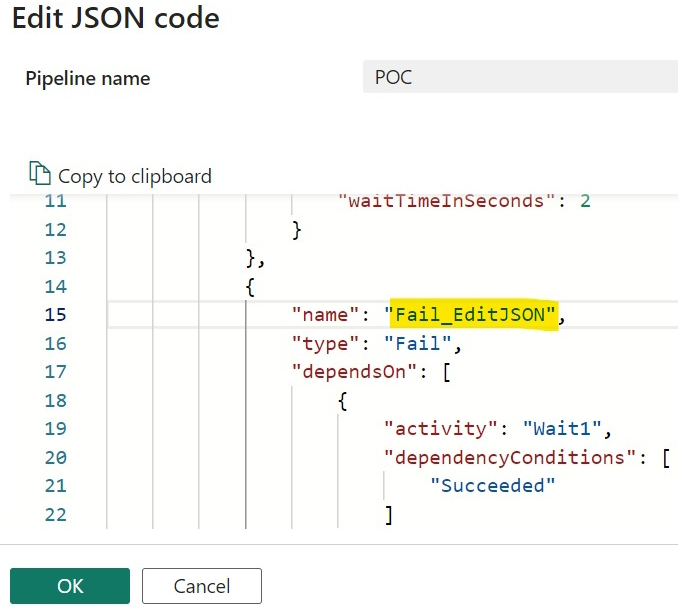Click the opening brace on line 18
Screen dimensions: 678x607
pos(342,401)
